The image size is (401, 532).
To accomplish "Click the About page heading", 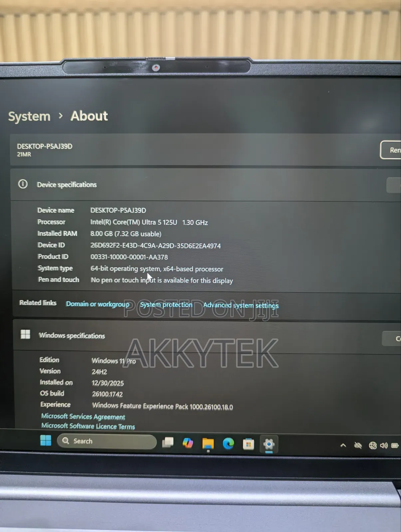I will click(89, 116).
